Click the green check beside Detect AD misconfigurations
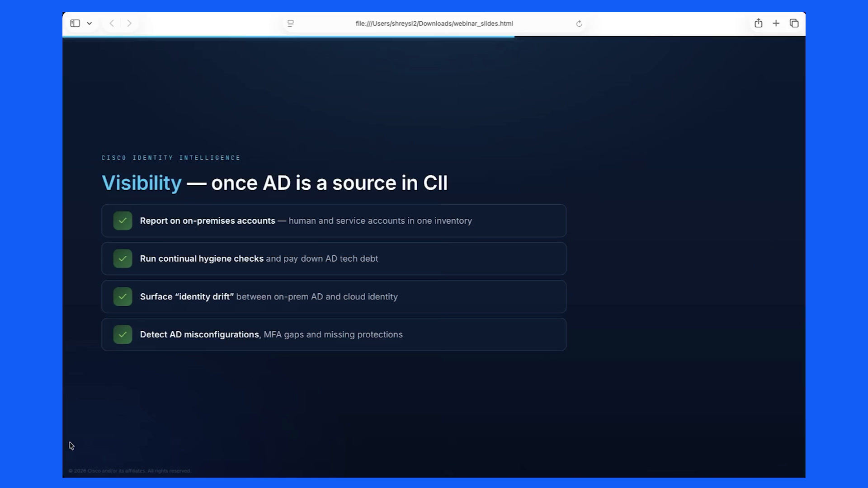 (x=123, y=334)
